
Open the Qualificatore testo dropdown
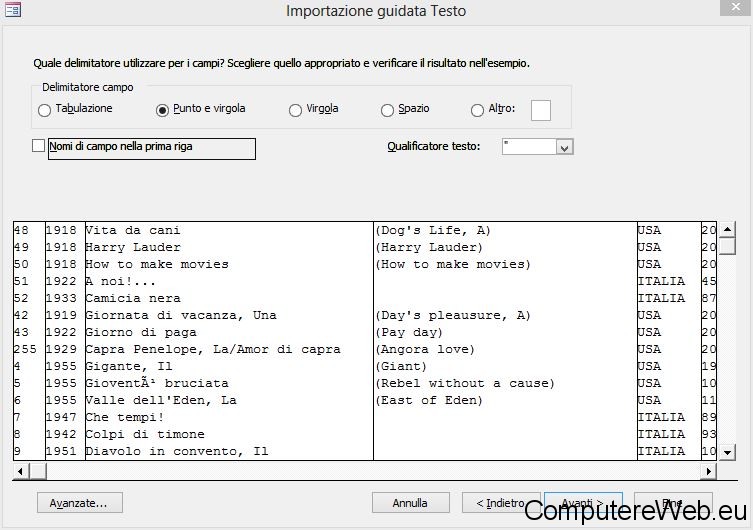[564, 147]
